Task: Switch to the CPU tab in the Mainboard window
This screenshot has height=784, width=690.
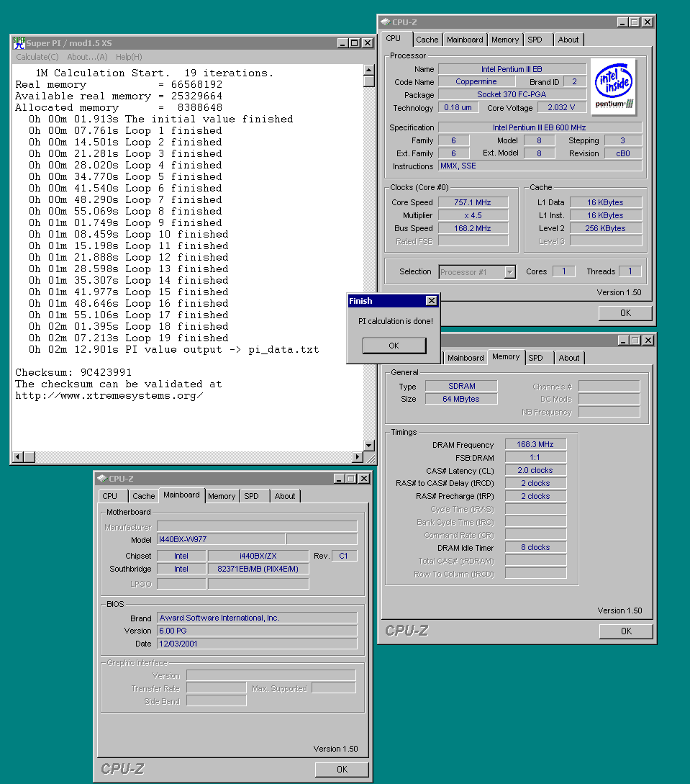Action: click(112, 496)
